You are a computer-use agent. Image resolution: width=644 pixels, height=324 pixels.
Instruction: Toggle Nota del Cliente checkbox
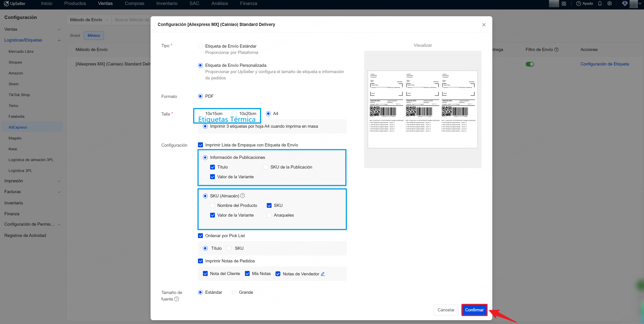[205, 273]
